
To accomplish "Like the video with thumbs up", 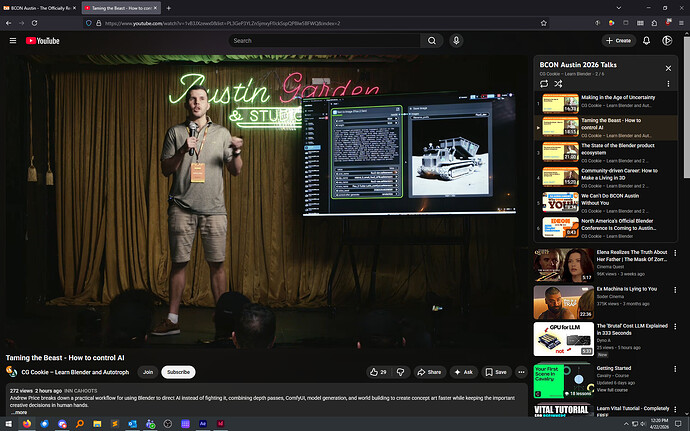I will click(x=378, y=372).
